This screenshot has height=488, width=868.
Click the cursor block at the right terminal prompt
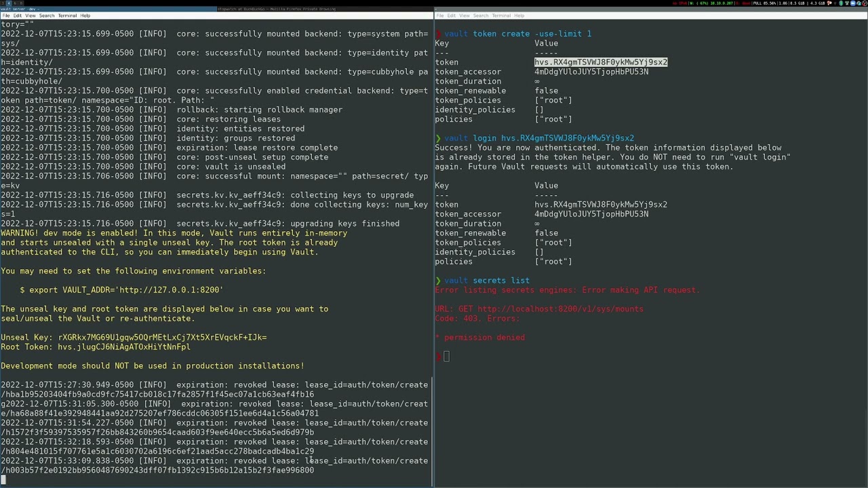446,357
